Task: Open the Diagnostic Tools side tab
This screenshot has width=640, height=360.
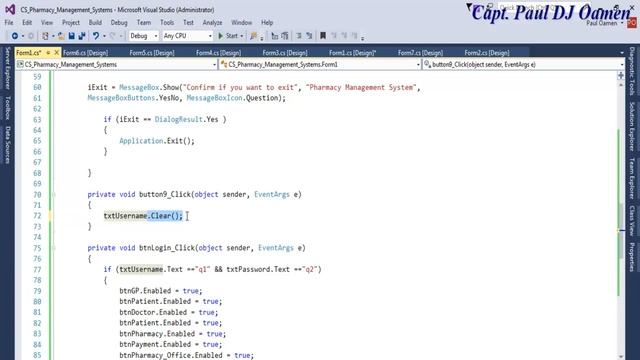Action: click(632, 71)
